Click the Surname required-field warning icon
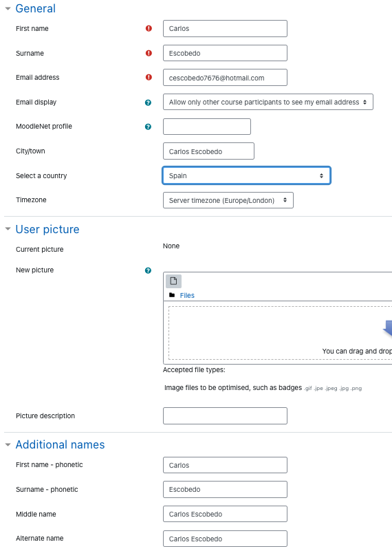 point(149,53)
